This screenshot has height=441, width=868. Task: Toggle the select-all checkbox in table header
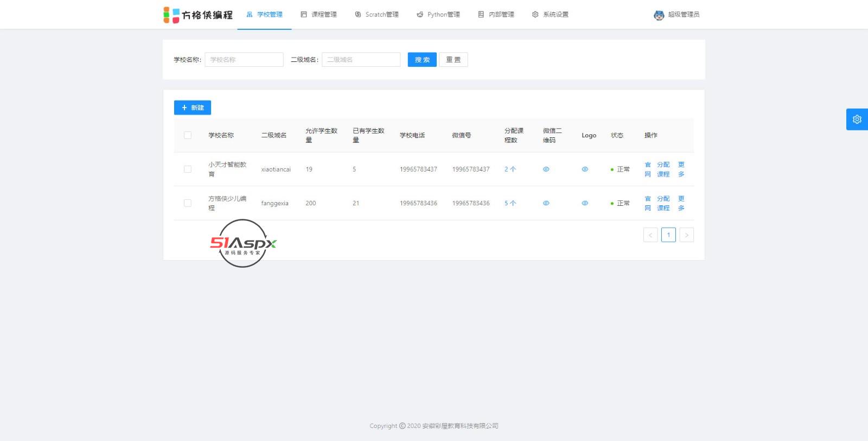188,135
